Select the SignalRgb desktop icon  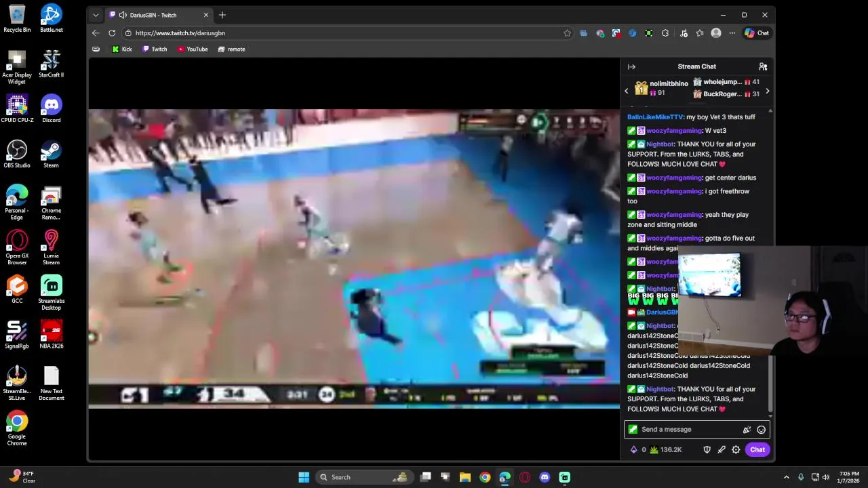pos(17,335)
